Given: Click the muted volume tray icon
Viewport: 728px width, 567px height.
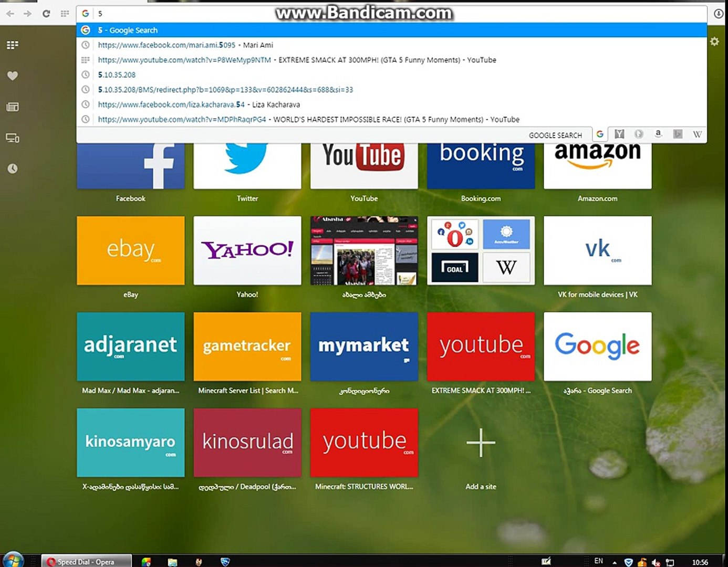Looking at the screenshot, I should (656, 562).
